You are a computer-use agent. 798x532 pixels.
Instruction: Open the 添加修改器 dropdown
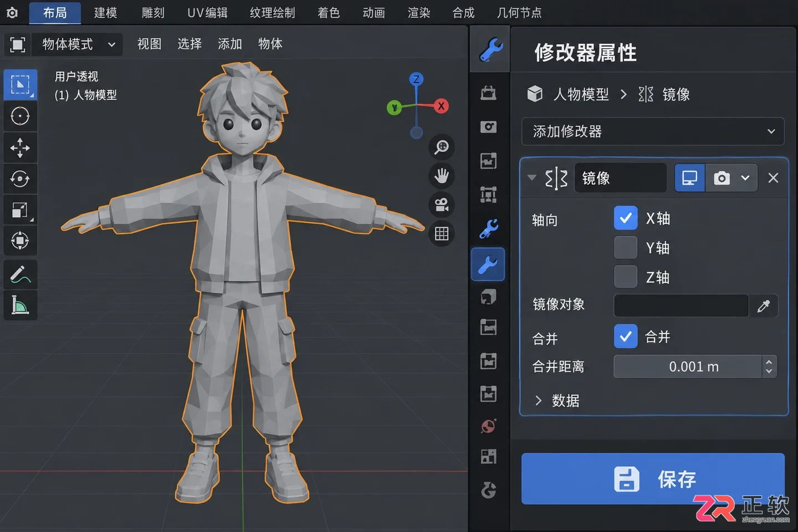[x=653, y=131]
